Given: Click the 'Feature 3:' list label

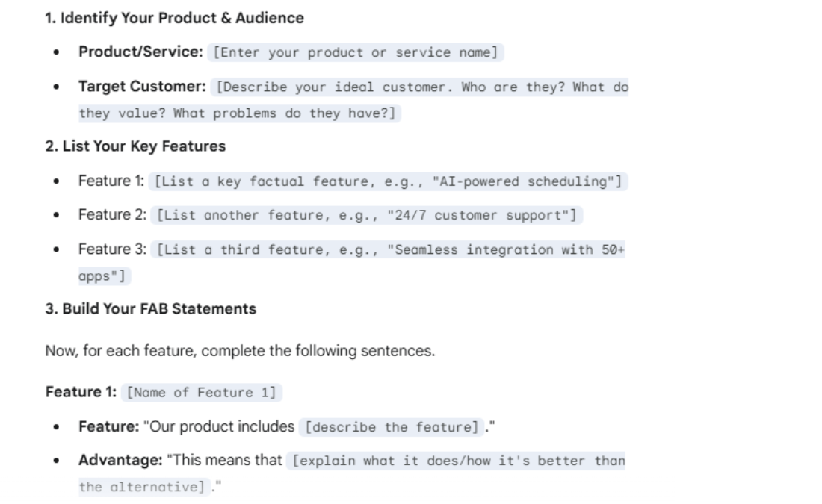Looking at the screenshot, I should tap(111, 250).
